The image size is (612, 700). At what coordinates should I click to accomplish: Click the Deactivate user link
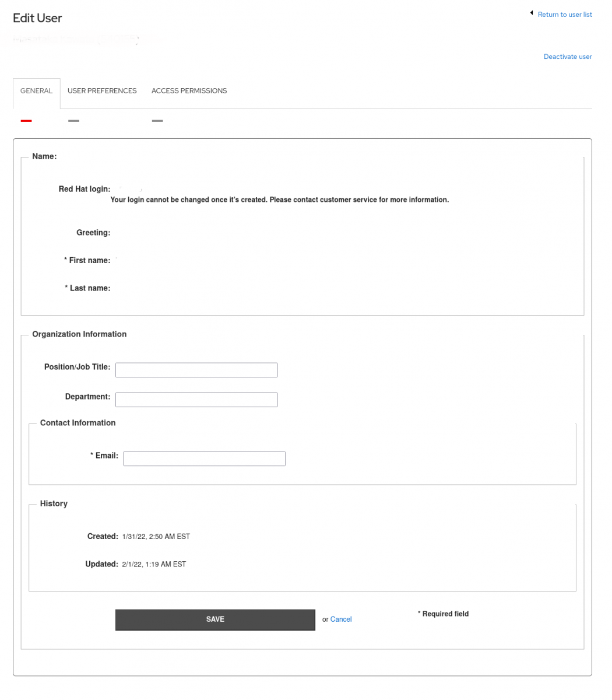(x=567, y=57)
